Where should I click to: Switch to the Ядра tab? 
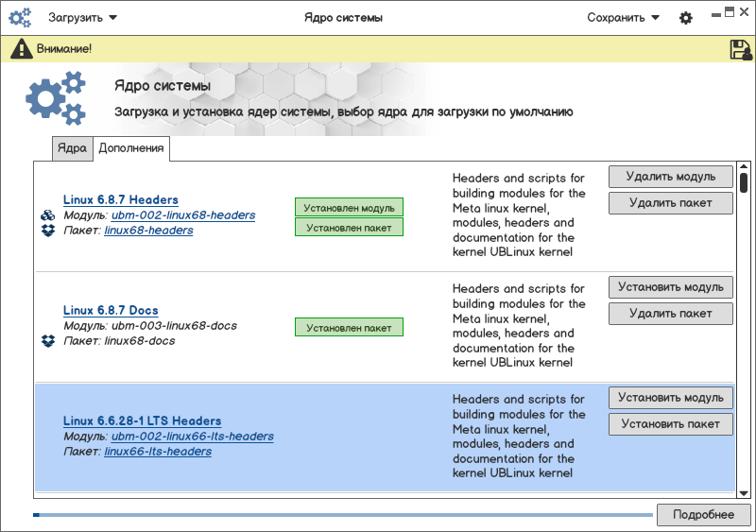(x=72, y=148)
